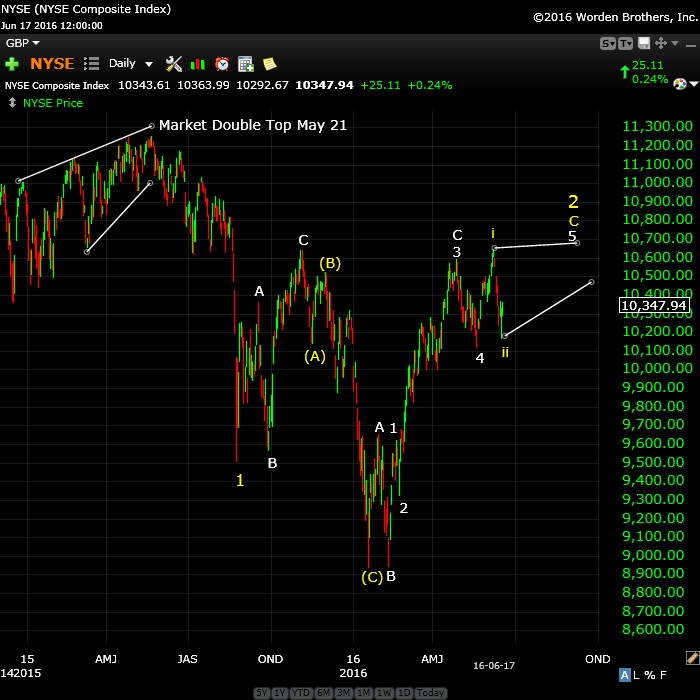The image size is (700, 700).
Task: Click the four-arrow move icon in title bar
Action: [661, 43]
